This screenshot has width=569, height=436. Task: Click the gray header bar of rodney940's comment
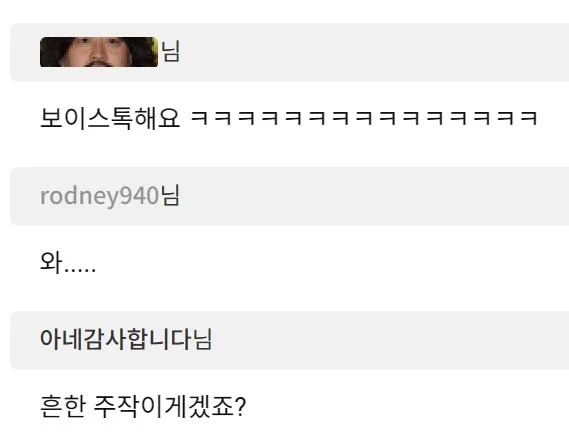289,196
